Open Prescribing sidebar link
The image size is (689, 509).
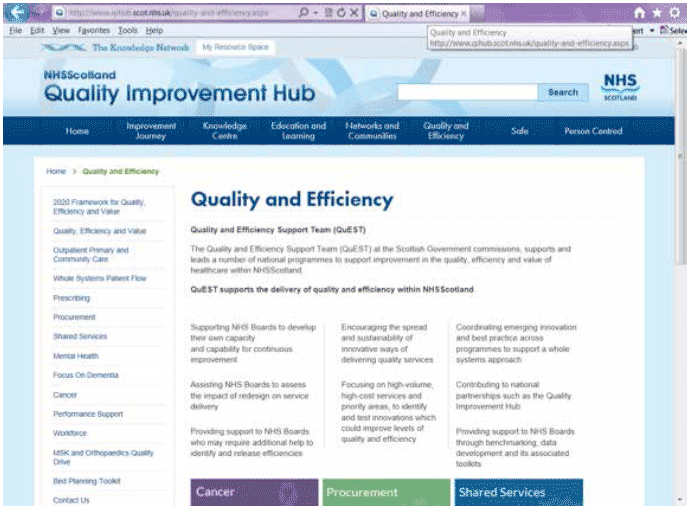coord(72,298)
